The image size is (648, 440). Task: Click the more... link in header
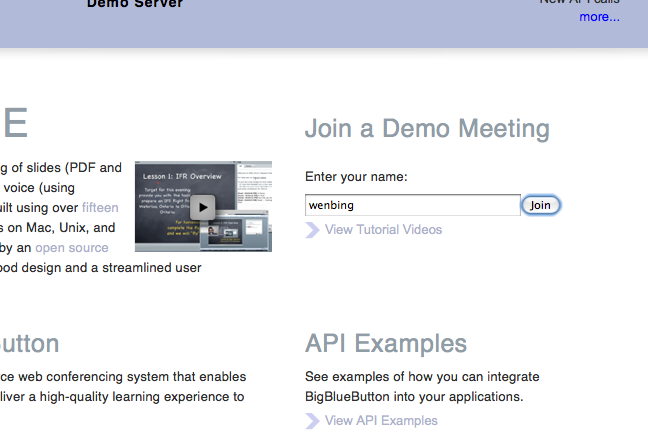pyautogui.click(x=599, y=17)
